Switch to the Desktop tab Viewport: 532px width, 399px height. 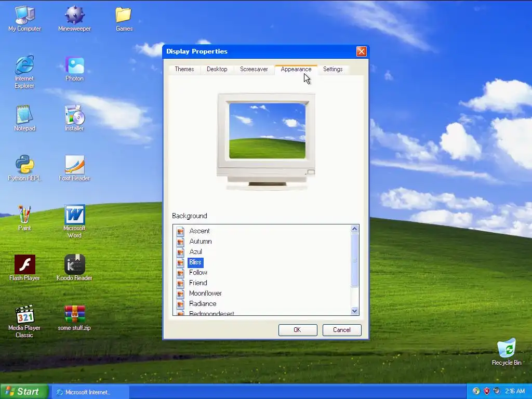[217, 69]
